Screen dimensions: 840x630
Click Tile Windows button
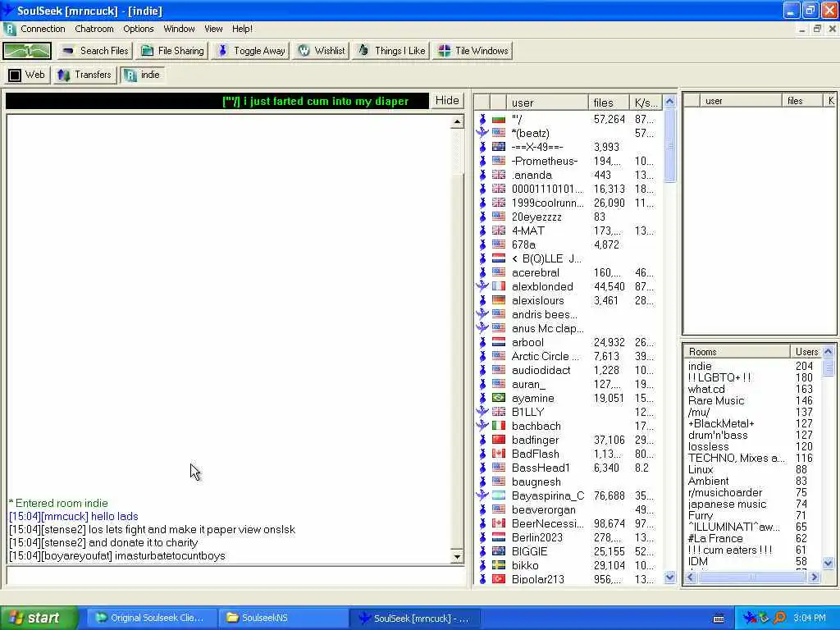(x=472, y=51)
